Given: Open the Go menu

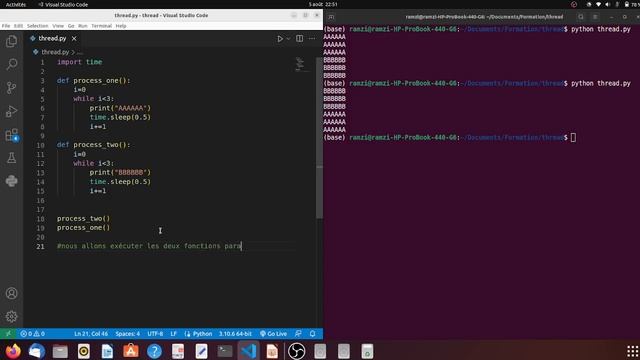Looking at the screenshot, I should (x=71, y=26).
